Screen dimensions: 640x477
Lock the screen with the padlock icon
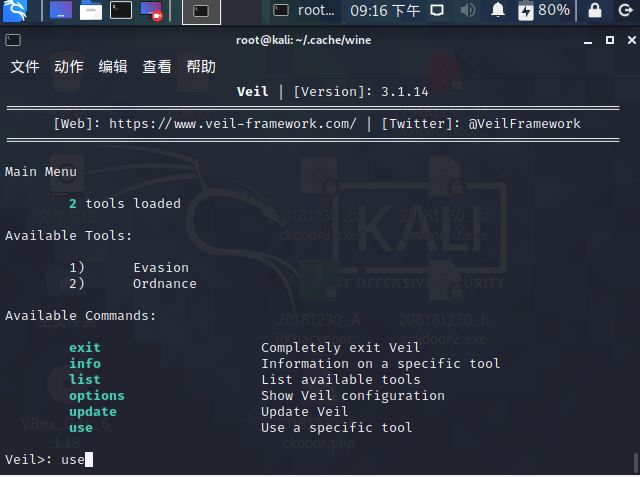[595, 10]
